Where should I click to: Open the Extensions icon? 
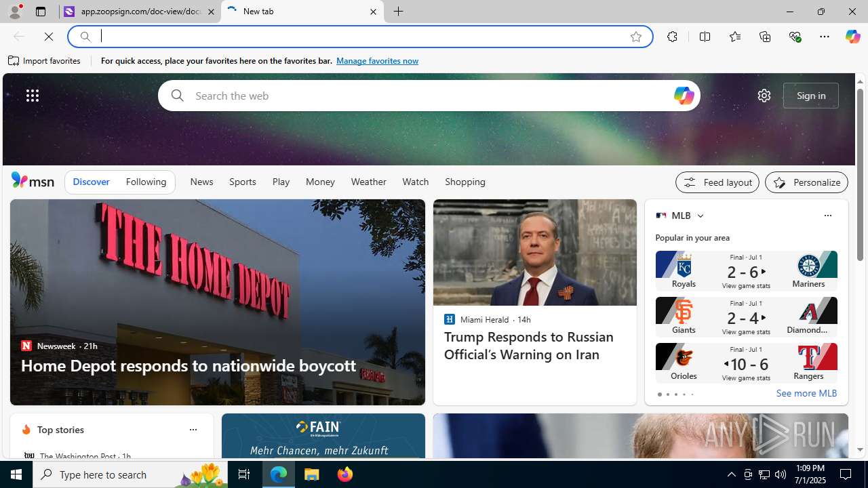pyautogui.click(x=672, y=37)
